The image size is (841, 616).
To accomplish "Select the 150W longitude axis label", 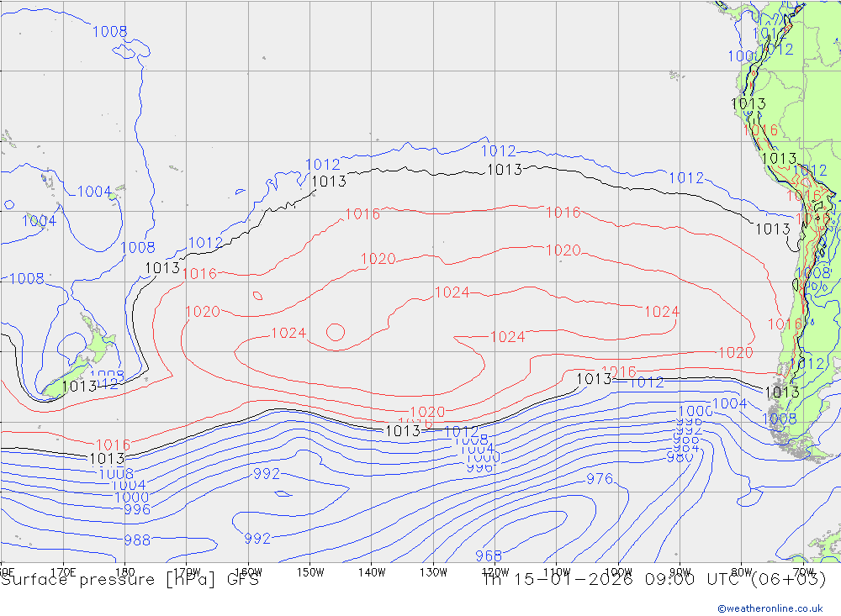I will 310,572.
